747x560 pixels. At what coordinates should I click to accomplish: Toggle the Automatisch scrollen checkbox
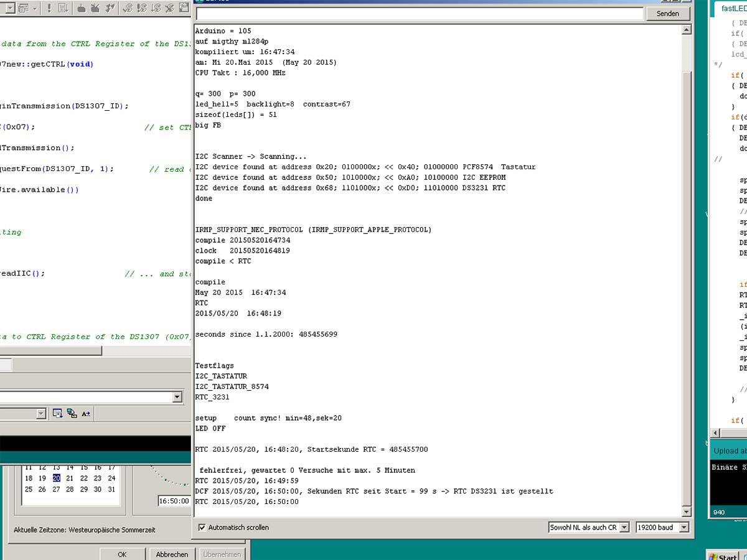pyautogui.click(x=202, y=527)
